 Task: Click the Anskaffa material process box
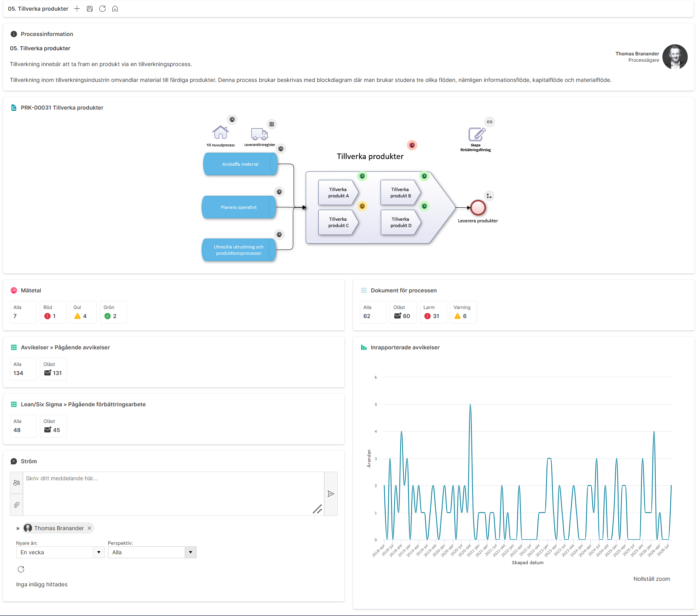click(x=240, y=164)
